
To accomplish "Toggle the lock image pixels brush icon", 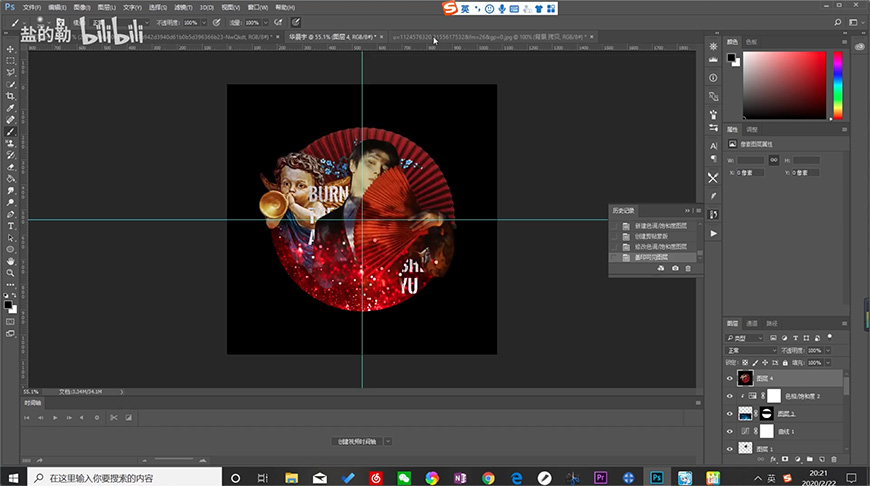I will click(x=755, y=363).
